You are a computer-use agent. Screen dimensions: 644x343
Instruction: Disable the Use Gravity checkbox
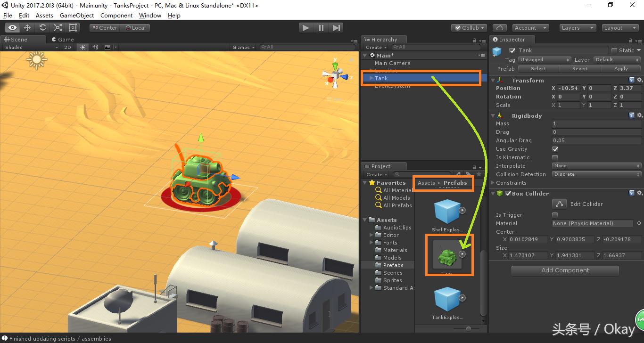click(555, 149)
